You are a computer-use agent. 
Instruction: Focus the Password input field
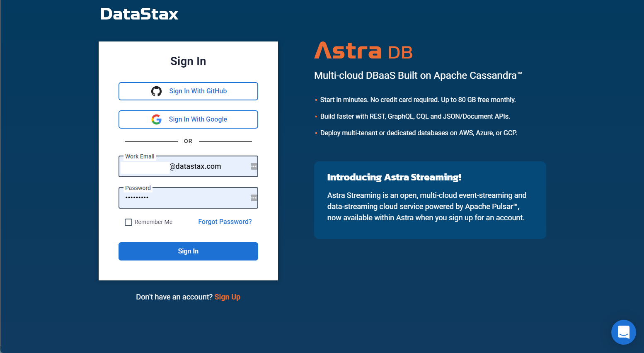click(188, 198)
